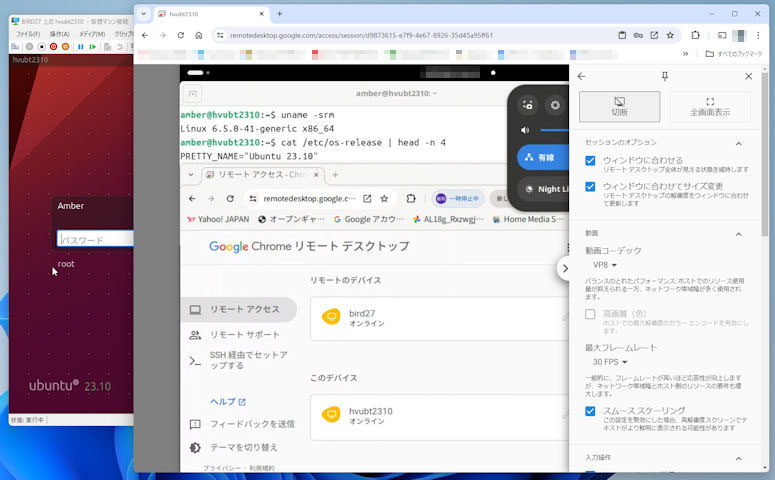This screenshot has width=775, height=480.
Task: Open the 30 FPS frame rate dropdown
Action: [x=610, y=362]
